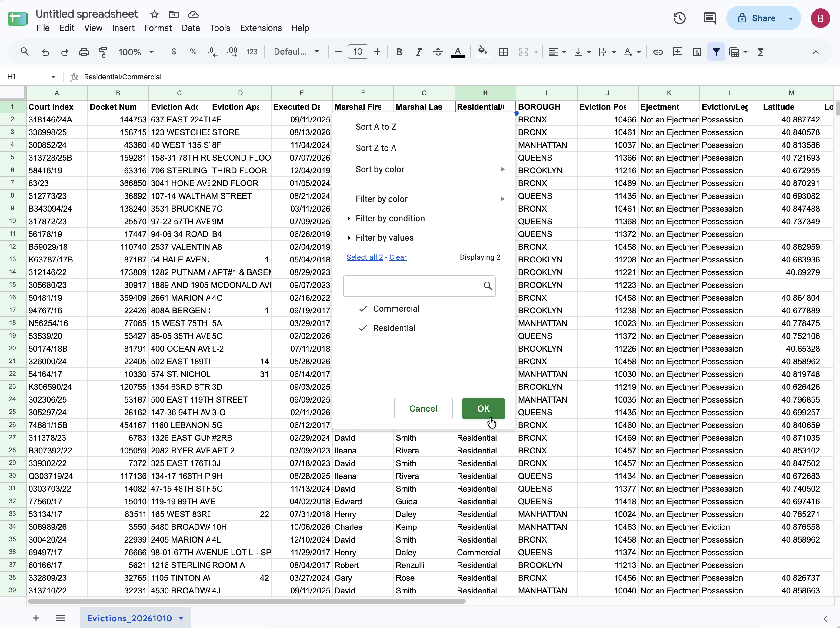The image size is (840, 628).
Task: Open the functions sigma menu
Action: 761,52
